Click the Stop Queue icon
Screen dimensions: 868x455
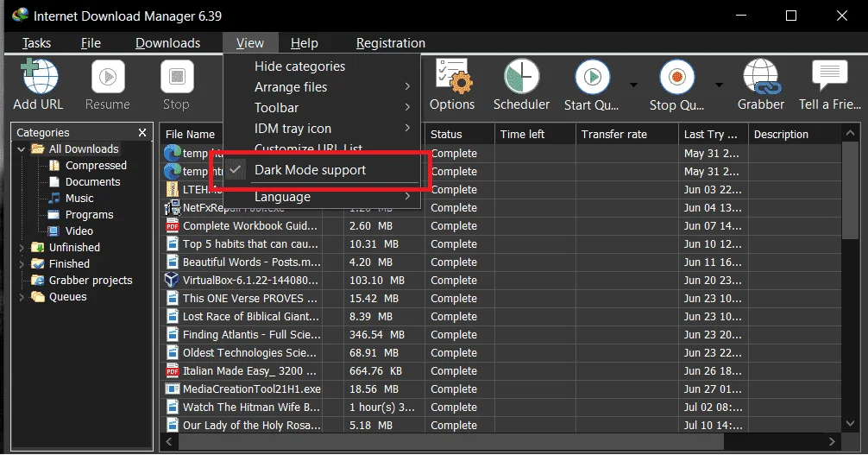[676, 77]
